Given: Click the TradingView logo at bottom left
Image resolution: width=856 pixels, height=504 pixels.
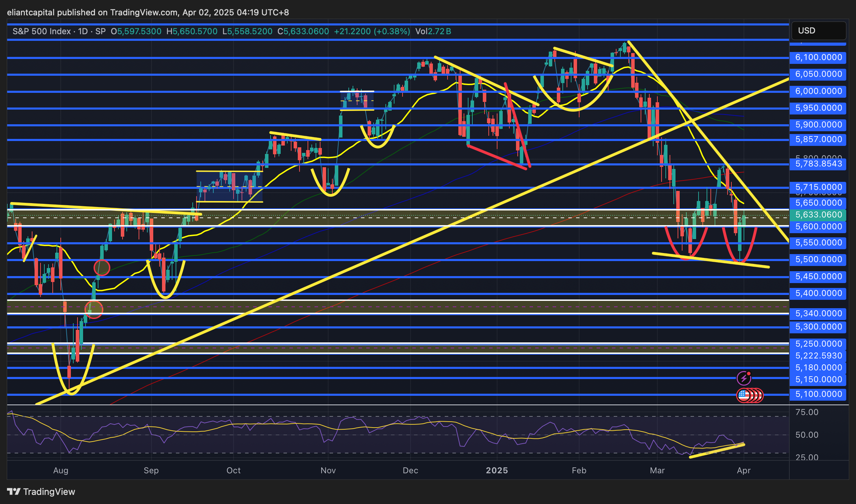Looking at the screenshot, I should click(41, 491).
